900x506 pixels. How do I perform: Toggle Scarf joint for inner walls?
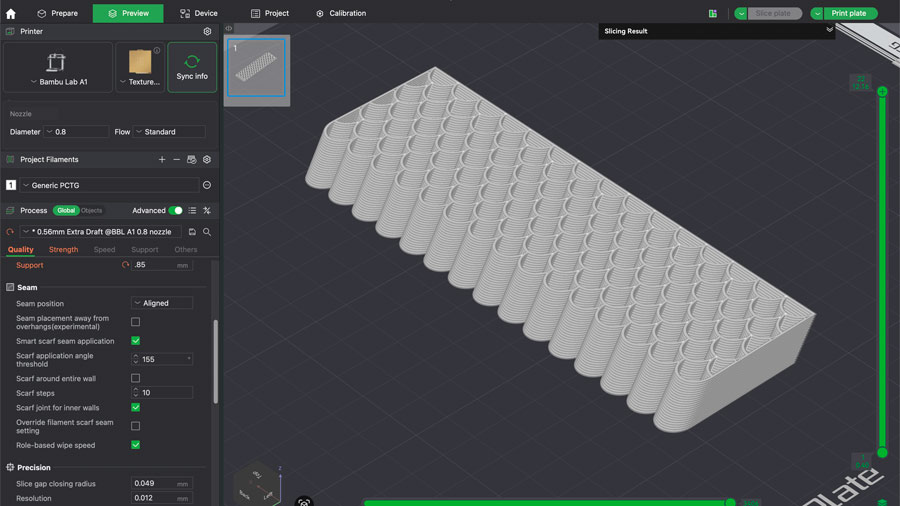pyautogui.click(x=135, y=407)
